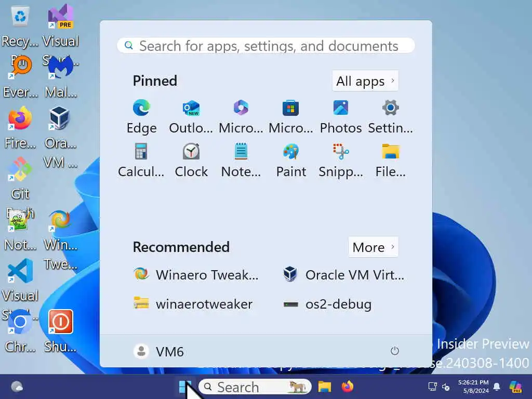Viewport: 532px width, 399px height.
Task: Select the Chromium desktop shortcut
Action: pos(20,332)
